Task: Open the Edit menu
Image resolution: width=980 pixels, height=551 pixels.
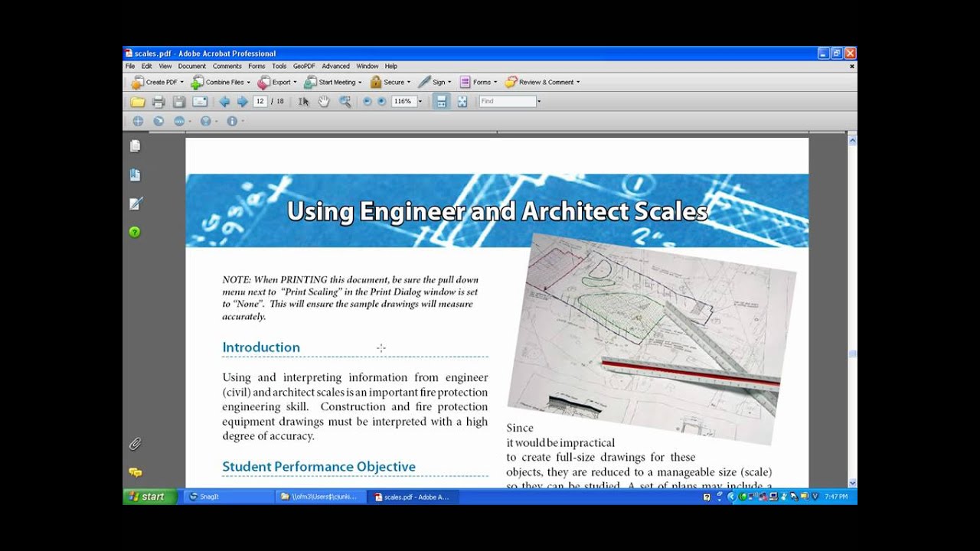Action: point(147,67)
